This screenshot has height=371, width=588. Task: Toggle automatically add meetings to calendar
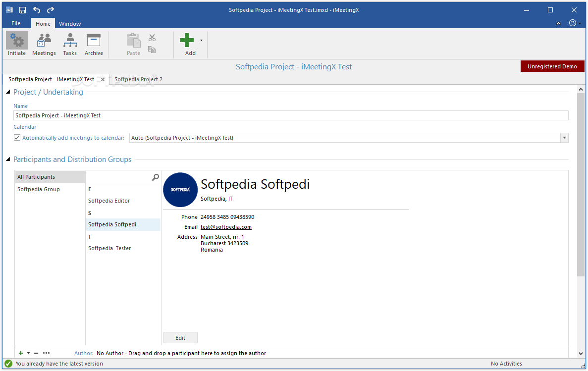click(x=17, y=138)
